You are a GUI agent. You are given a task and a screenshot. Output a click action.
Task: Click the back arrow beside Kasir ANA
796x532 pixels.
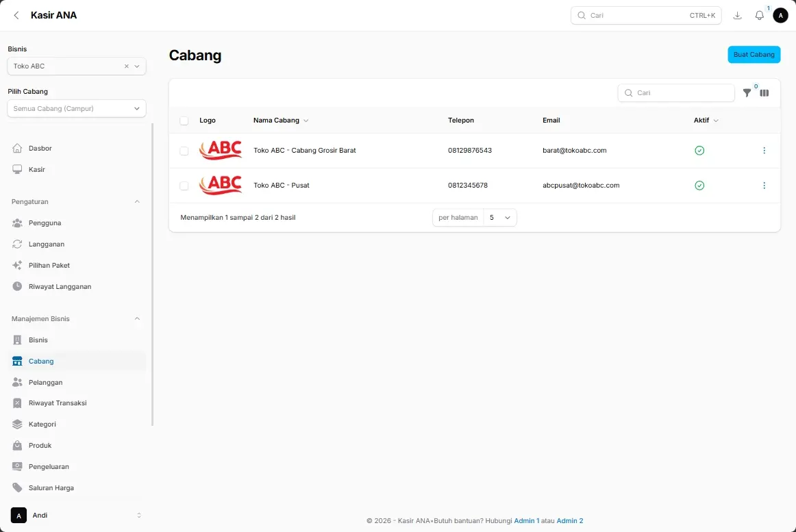click(16, 15)
